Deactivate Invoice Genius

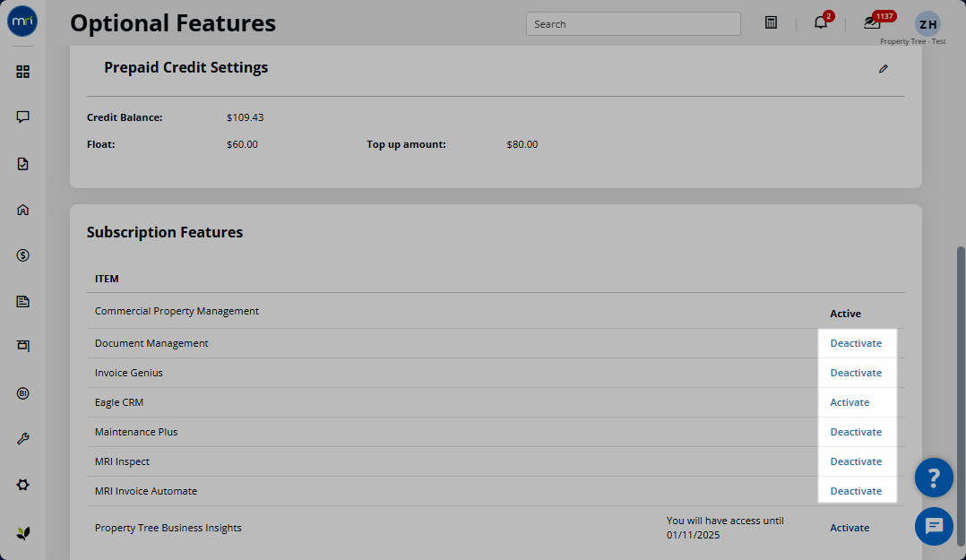[x=856, y=373]
